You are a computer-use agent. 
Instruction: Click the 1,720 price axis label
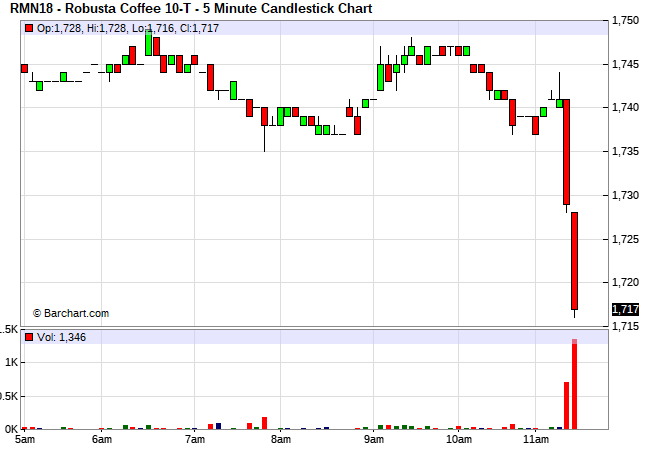point(625,282)
